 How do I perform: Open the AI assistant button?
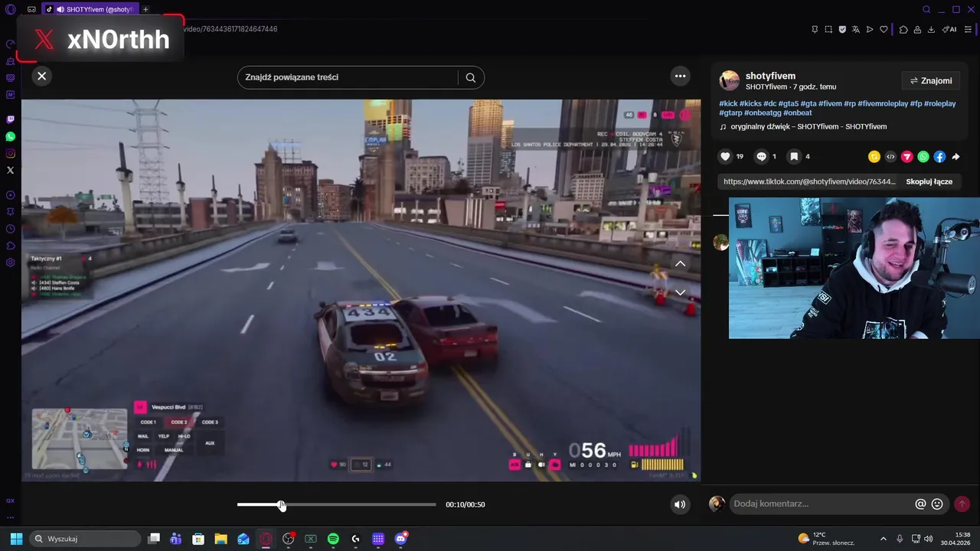tap(949, 29)
